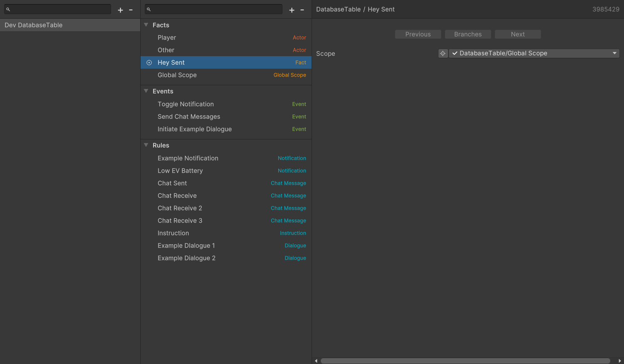Go to the Previous entry
The image size is (624, 364).
click(x=418, y=34)
